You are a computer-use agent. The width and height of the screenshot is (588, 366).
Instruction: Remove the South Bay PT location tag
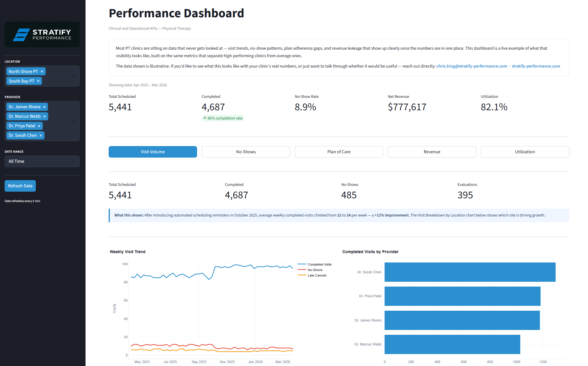pos(38,81)
